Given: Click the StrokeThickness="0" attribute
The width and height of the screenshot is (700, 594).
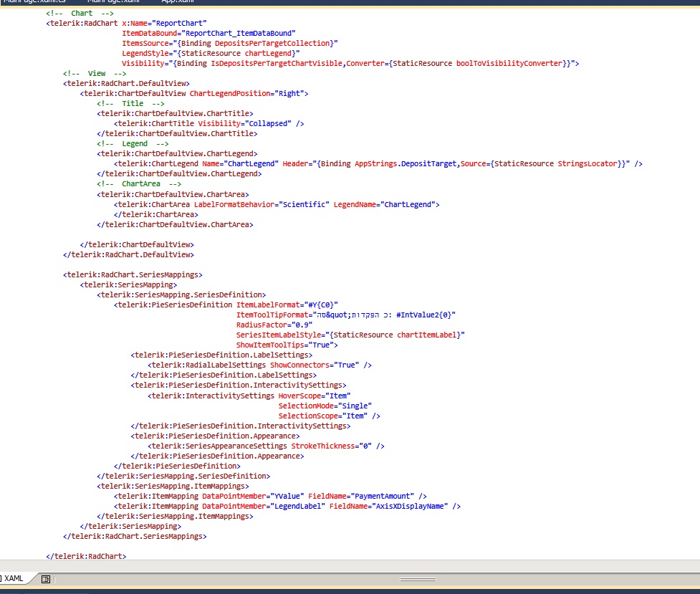Looking at the screenshot, I should coord(331,446).
